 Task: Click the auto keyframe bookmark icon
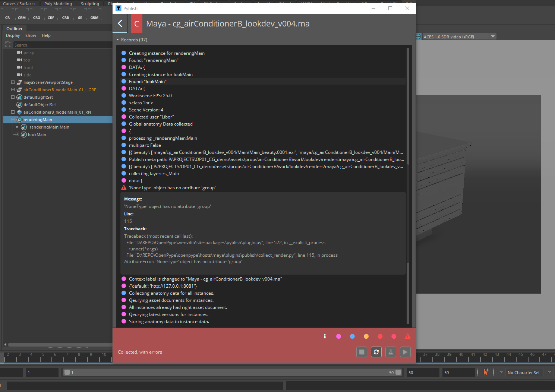tap(486, 372)
